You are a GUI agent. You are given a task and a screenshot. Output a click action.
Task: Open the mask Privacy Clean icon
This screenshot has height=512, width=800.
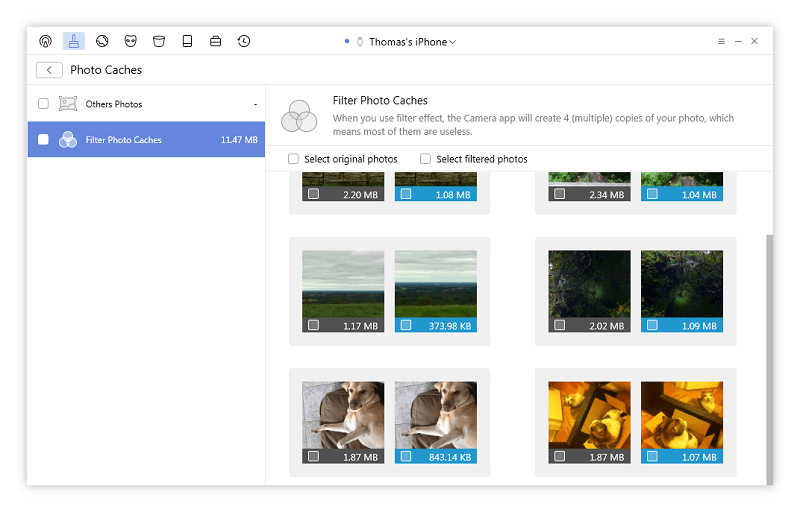click(131, 41)
